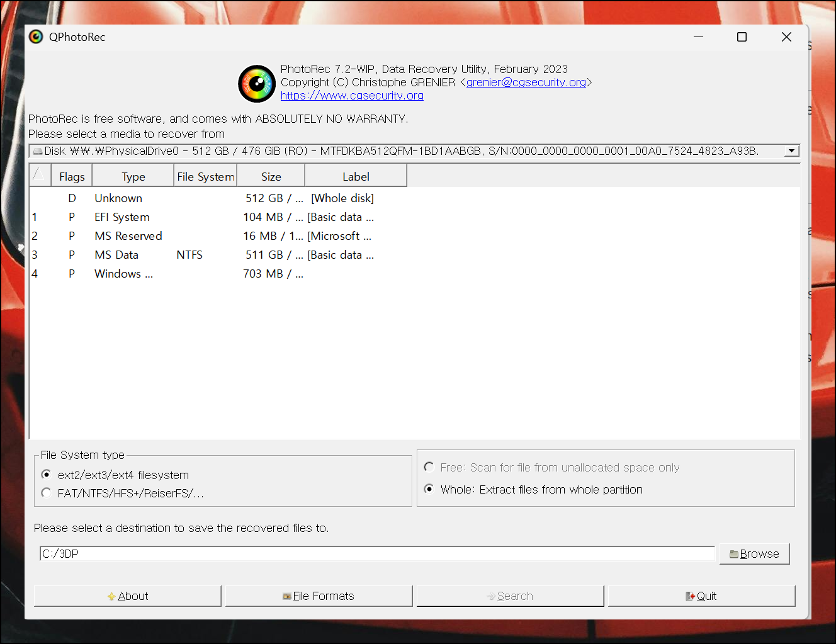Click the exit icon on Quit button
836x644 pixels.
coord(690,596)
